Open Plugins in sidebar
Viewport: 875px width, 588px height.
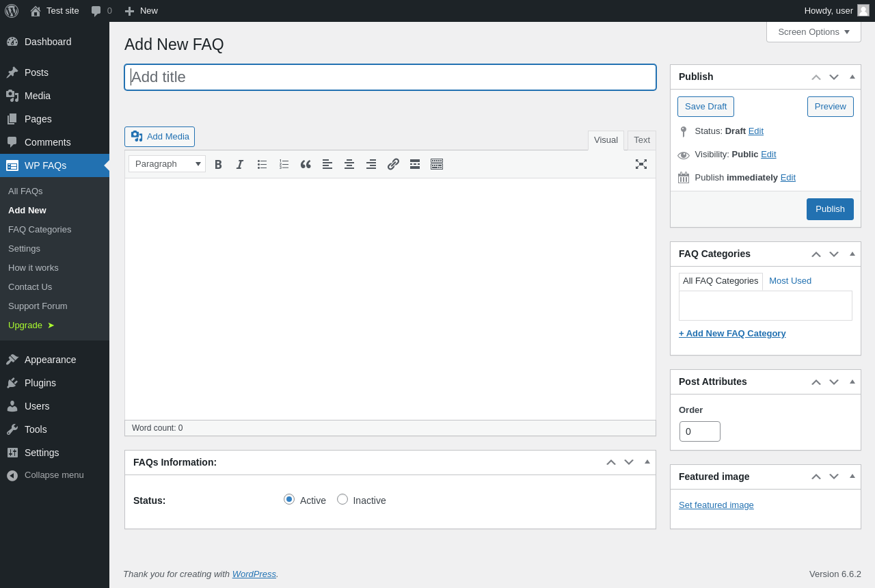point(55,383)
